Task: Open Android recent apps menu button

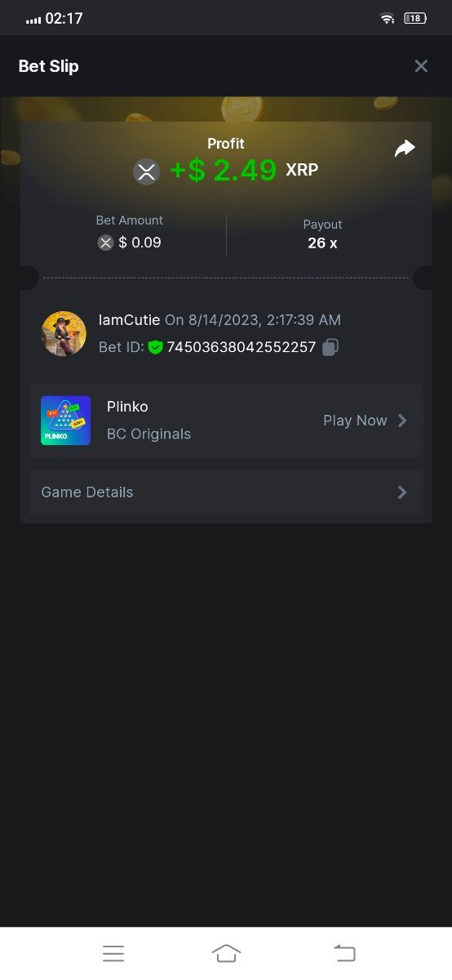Action: pyautogui.click(x=113, y=953)
